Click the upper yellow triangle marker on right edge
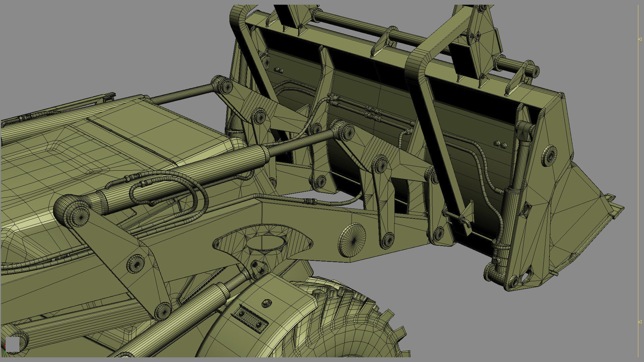 pos(640,39)
